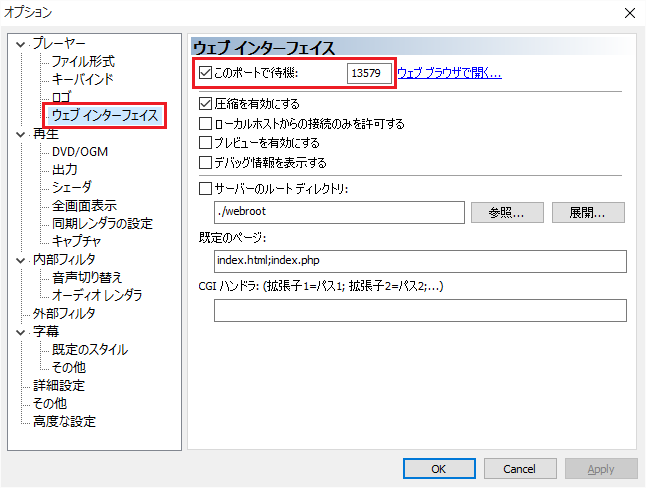The height and width of the screenshot is (488, 646).
Task: Collapse the 字幕 tree node
Action: pyautogui.click(x=22, y=332)
